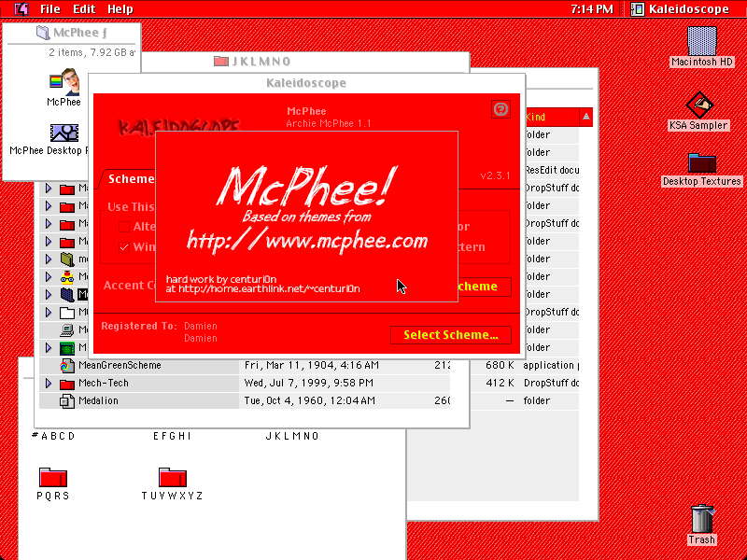The height and width of the screenshot is (560, 747).
Task: Click the '412 K' size cell
Action: 500,383
